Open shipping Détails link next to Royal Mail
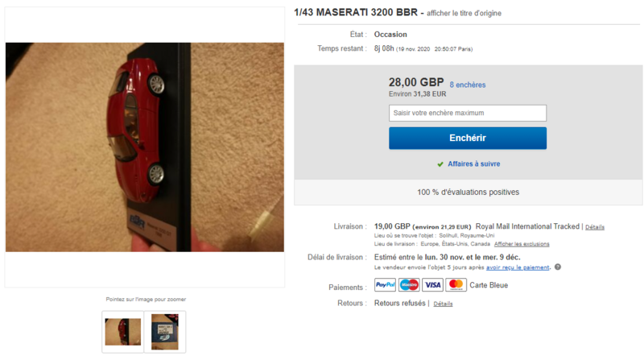The width and height of the screenshot is (644, 356). click(x=594, y=227)
